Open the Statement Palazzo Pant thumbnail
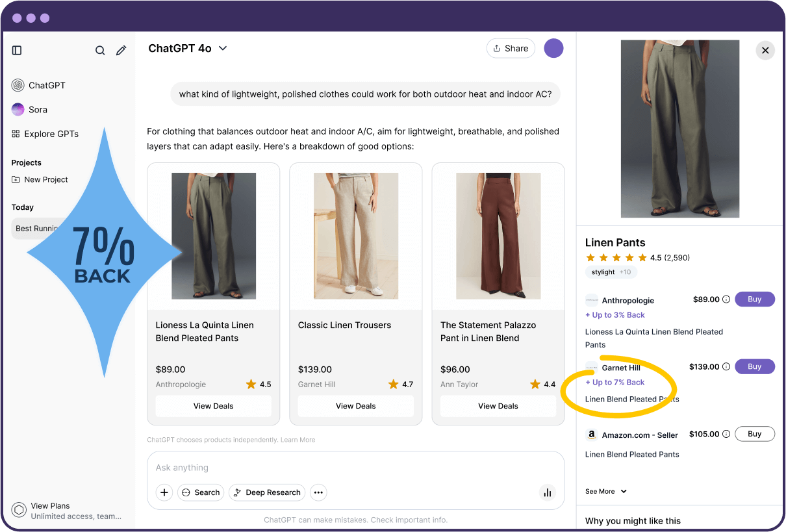Viewport: 786px width, 532px height. [498, 236]
